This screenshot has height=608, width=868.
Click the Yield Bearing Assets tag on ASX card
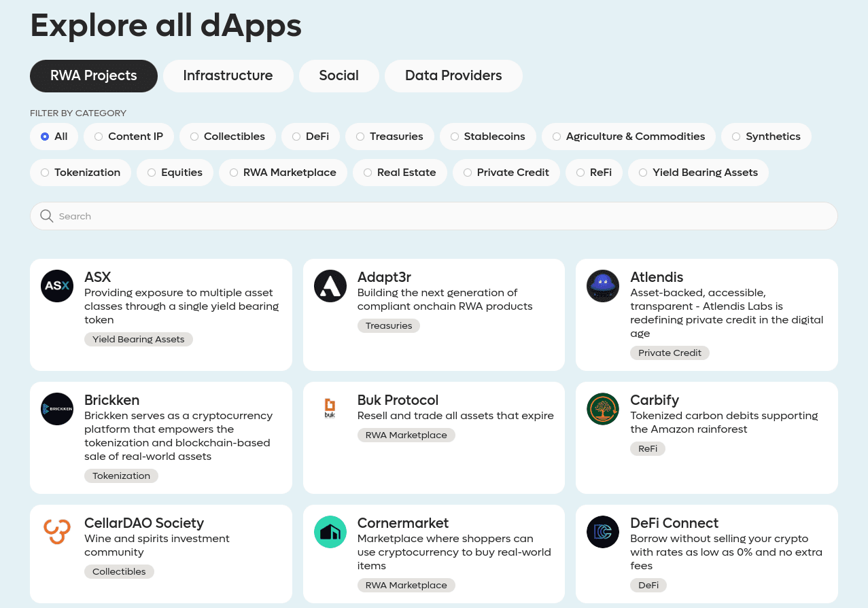[139, 339]
